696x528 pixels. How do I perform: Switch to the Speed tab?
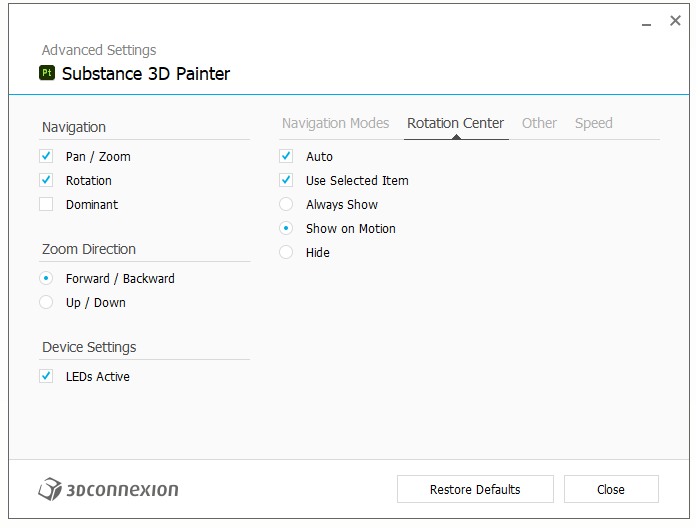[593, 123]
